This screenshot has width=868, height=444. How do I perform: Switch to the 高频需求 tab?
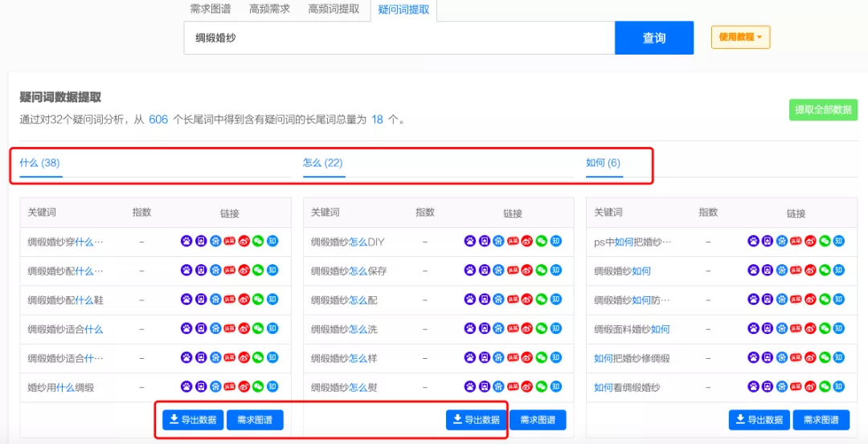[x=269, y=10]
